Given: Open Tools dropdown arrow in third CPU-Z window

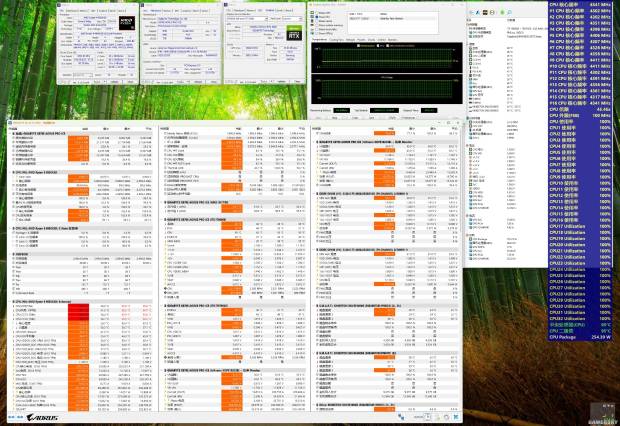Looking at the screenshot, I should [x=272, y=82].
